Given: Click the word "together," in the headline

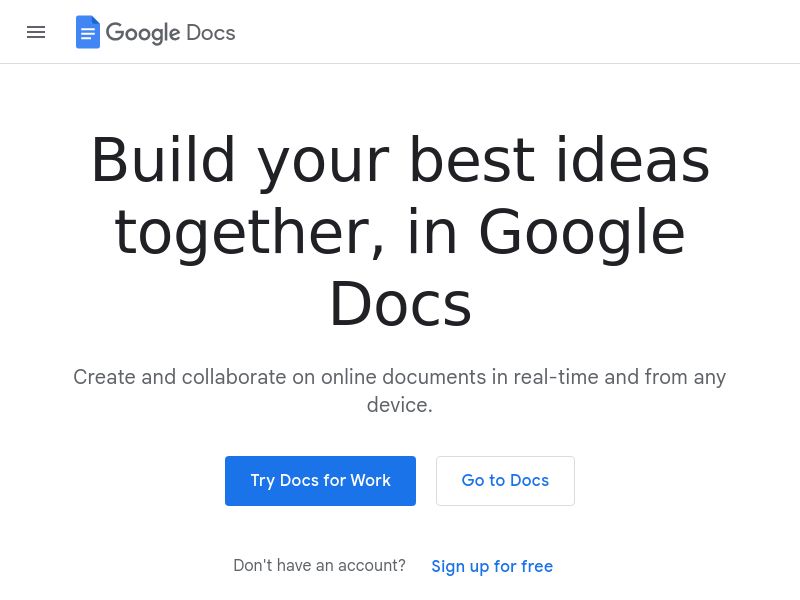Looking at the screenshot, I should click(x=250, y=232).
